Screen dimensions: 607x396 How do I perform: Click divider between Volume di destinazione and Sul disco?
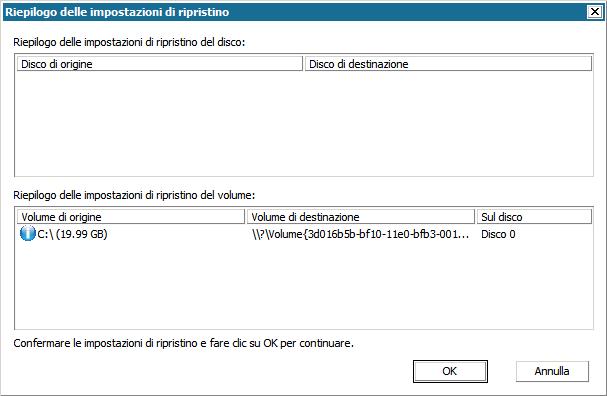pos(476,217)
